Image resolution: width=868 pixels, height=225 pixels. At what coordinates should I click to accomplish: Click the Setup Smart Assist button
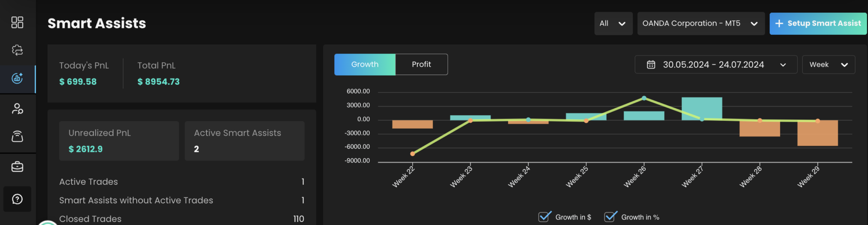coord(817,24)
